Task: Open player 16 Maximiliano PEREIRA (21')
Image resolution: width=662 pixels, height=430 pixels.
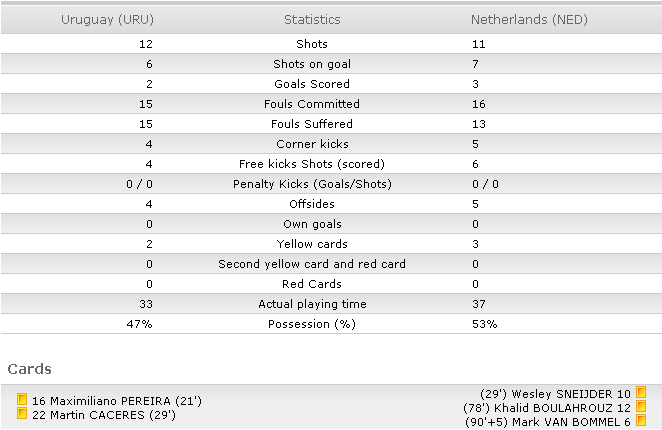Action: coord(117,401)
